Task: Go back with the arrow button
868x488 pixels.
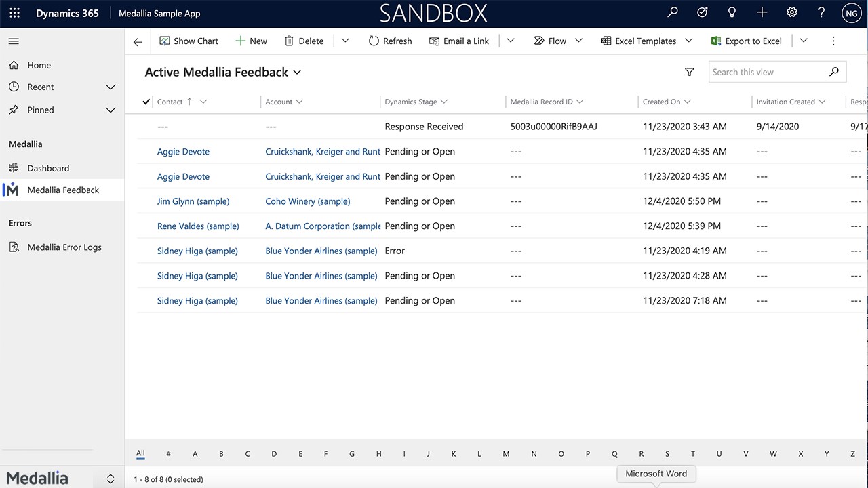Action: pos(138,42)
